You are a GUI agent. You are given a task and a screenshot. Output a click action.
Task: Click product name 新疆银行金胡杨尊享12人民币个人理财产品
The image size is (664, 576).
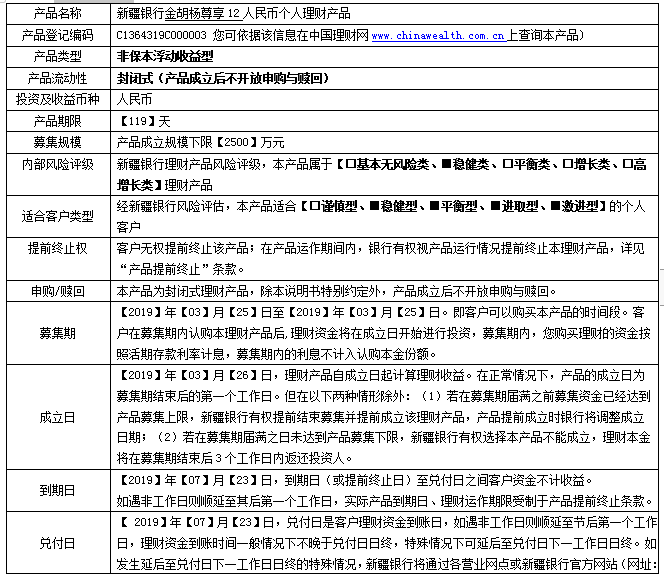pyautogui.click(x=234, y=14)
